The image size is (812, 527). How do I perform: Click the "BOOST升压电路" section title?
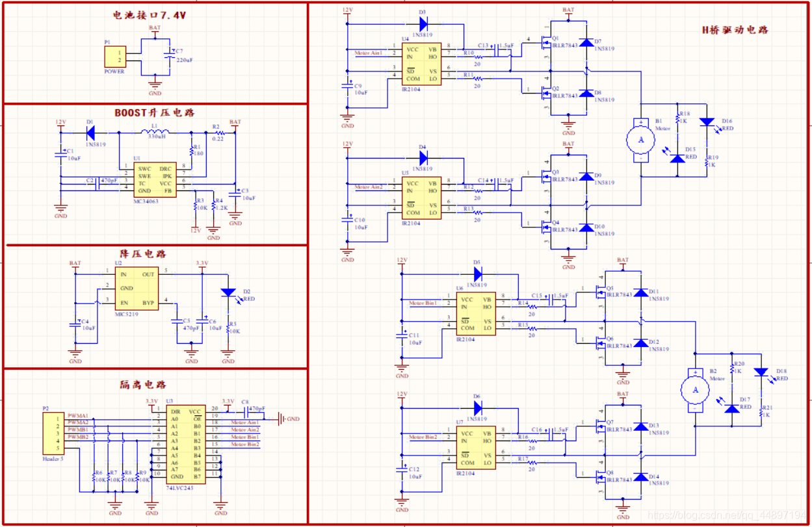coord(155,112)
